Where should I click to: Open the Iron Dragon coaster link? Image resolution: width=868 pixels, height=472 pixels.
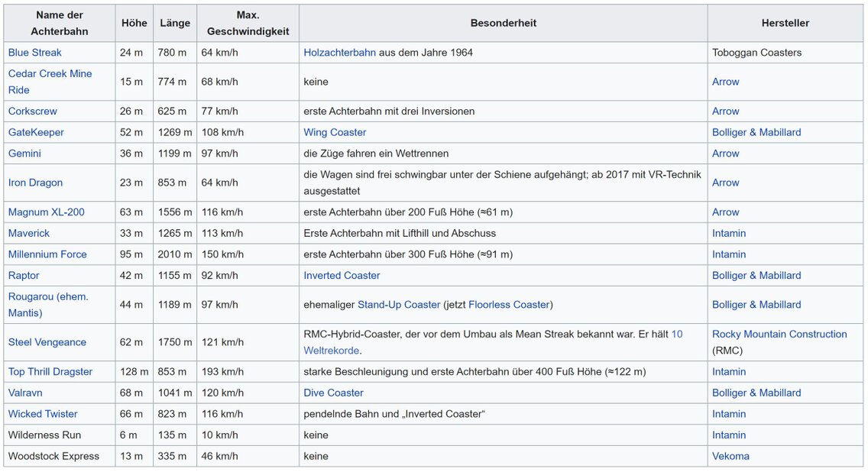point(35,183)
